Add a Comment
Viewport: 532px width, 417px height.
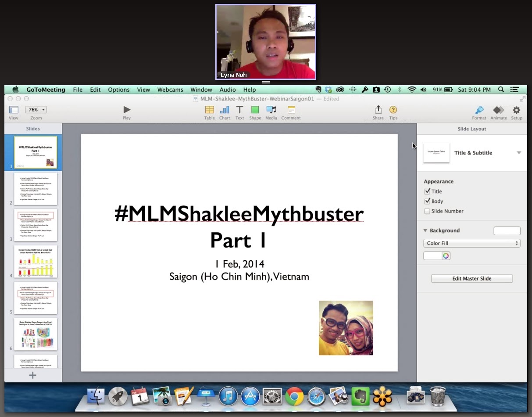291,110
